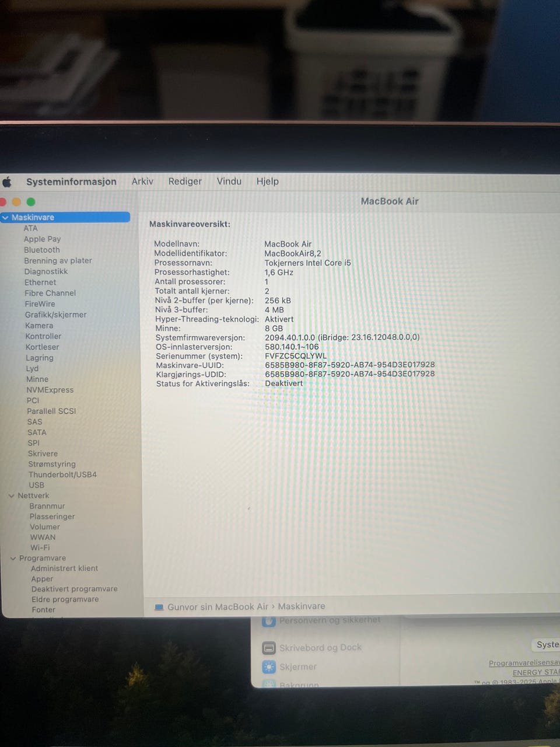Select Deaktivert programvare in the sidebar

coord(75,589)
